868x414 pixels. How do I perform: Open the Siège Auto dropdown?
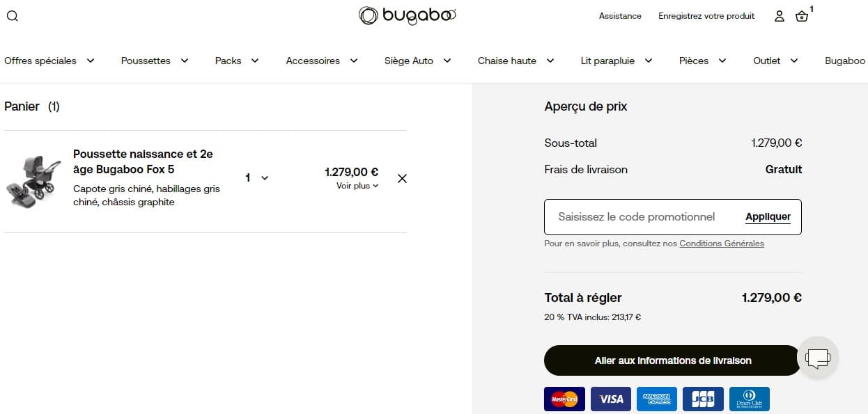tap(416, 61)
